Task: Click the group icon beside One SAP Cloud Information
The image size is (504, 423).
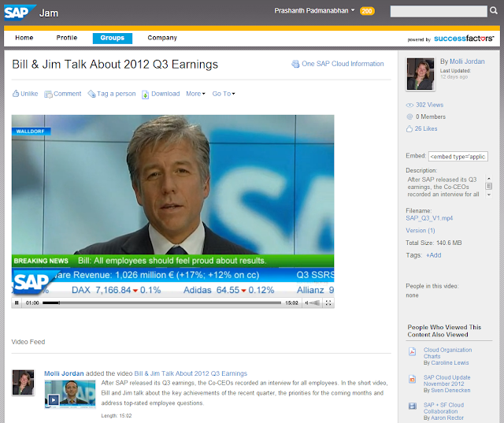Action: (x=295, y=64)
